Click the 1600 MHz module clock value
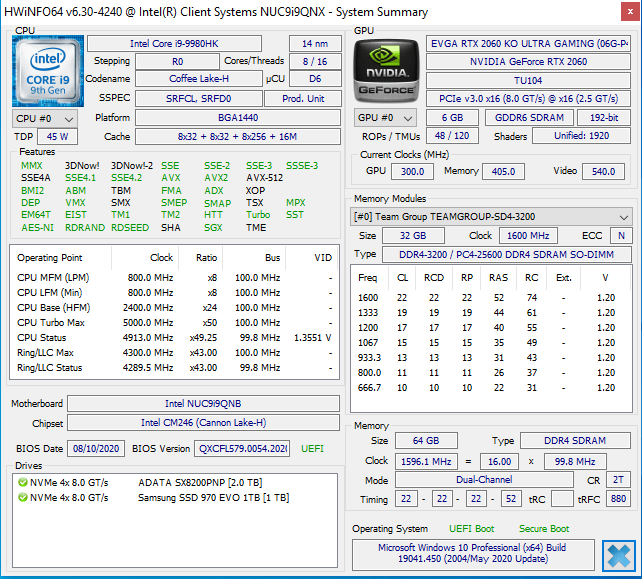The image size is (642, 579). 528,236
